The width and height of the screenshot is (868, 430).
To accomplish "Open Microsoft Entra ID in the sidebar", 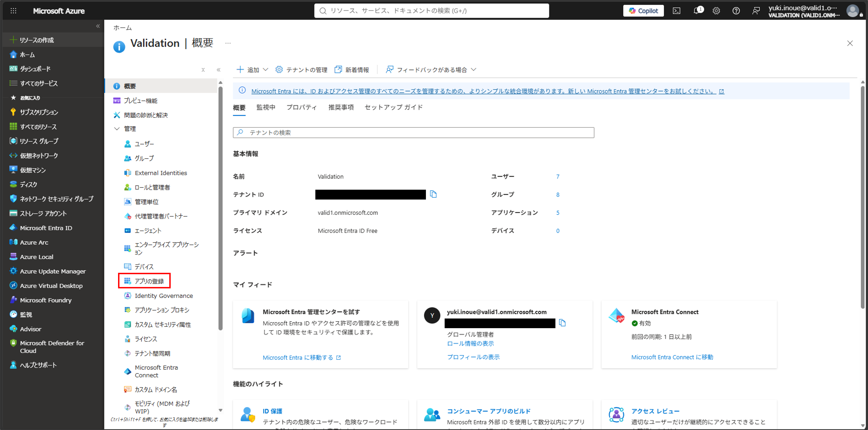I will (41, 228).
